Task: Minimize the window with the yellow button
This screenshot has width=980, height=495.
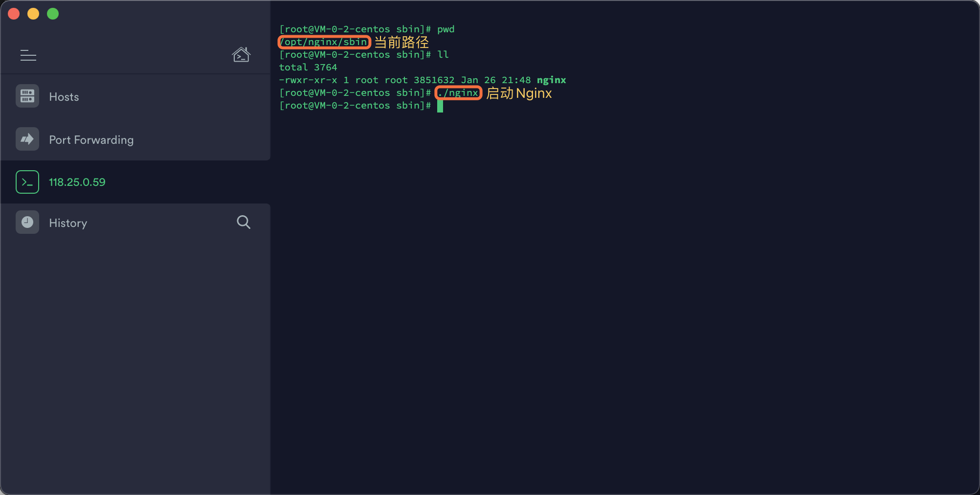Action: pyautogui.click(x=33, y=14)
